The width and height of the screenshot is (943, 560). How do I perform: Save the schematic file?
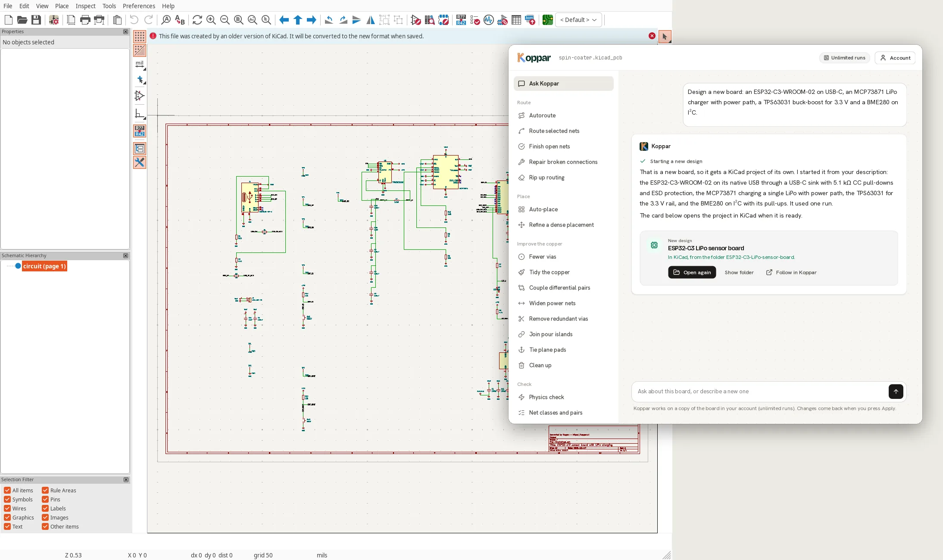click(36, 20)
